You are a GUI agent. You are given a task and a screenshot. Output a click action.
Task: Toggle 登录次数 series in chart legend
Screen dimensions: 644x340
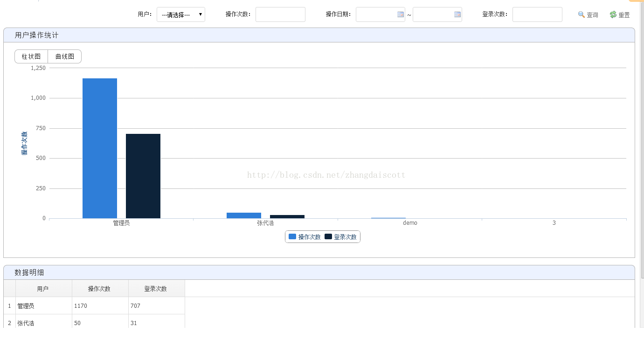coord(340,237)
